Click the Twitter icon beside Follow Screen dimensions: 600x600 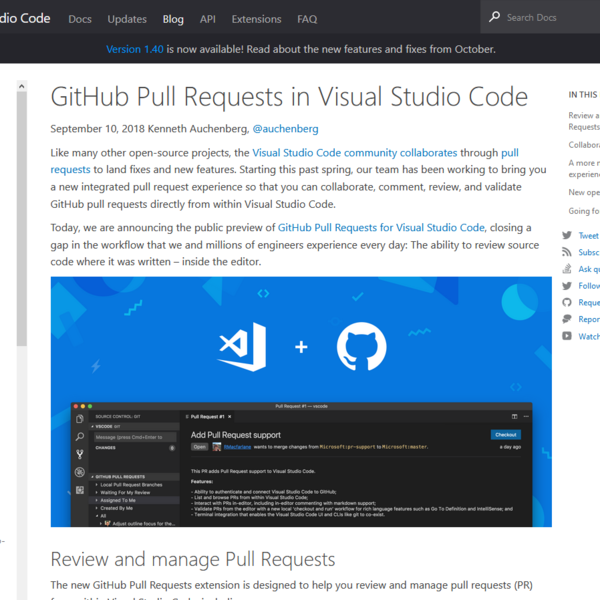(x=567, y=286)
